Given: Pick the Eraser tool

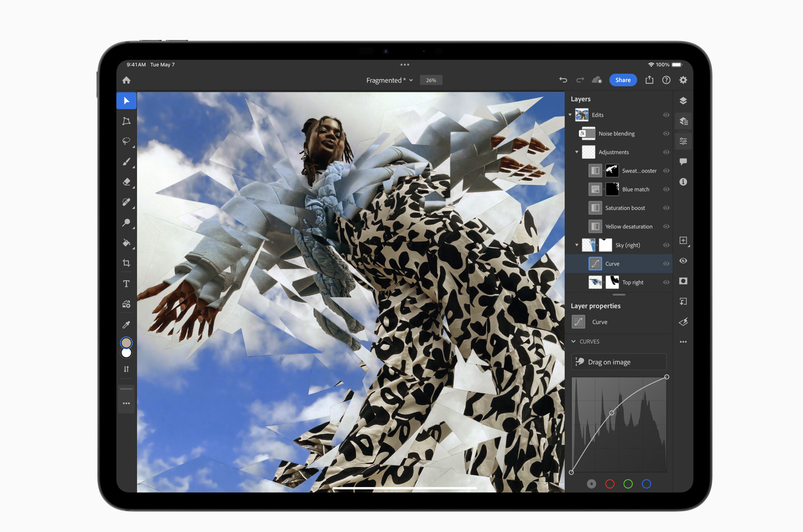Looking at the screenshot, I should (x=126, y=182).
